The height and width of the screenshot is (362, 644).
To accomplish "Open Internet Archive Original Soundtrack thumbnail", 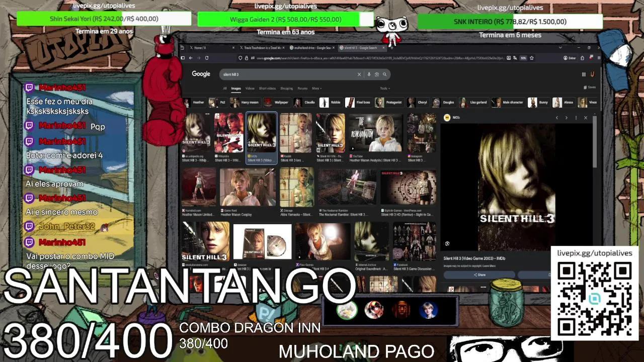I will tap(371, 241).
